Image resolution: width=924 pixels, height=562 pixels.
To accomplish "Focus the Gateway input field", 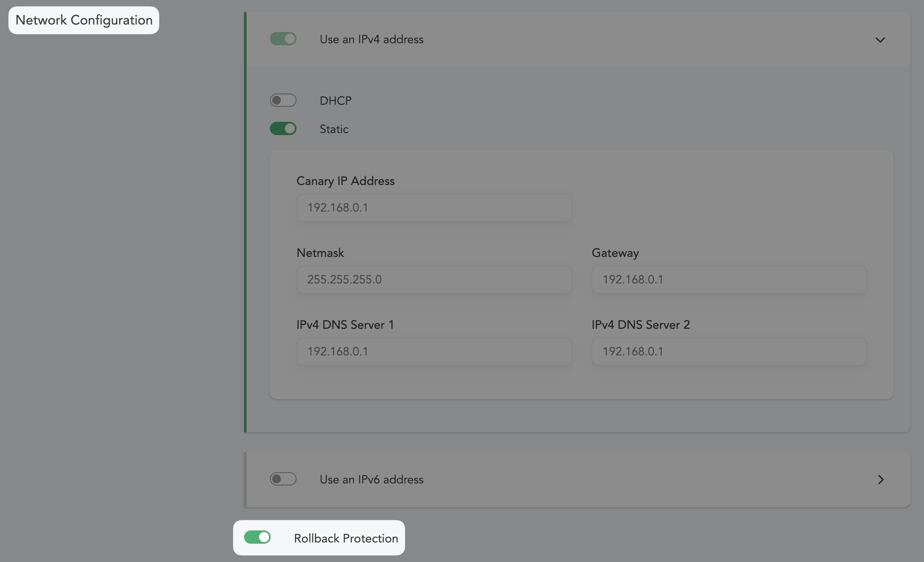I will pyautogui.click(x=729, y=279).
